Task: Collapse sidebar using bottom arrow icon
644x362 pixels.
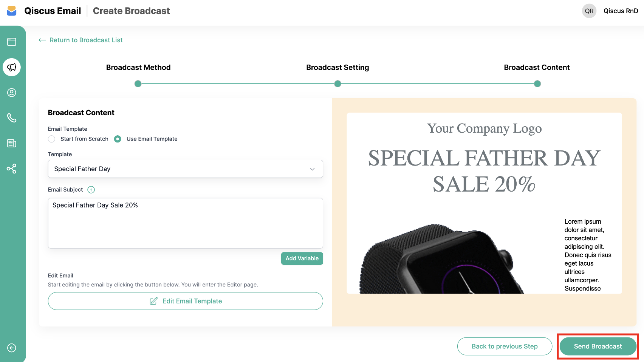Action: pos(12,348)
